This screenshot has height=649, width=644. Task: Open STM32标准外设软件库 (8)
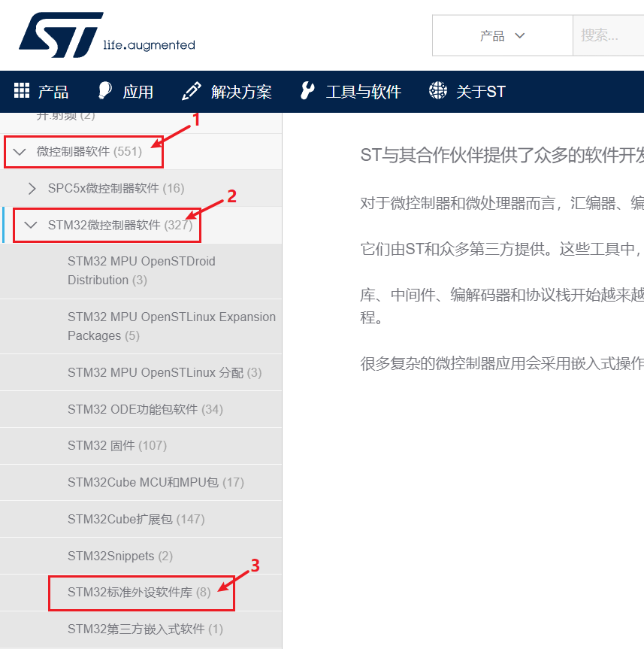(139, 593)
